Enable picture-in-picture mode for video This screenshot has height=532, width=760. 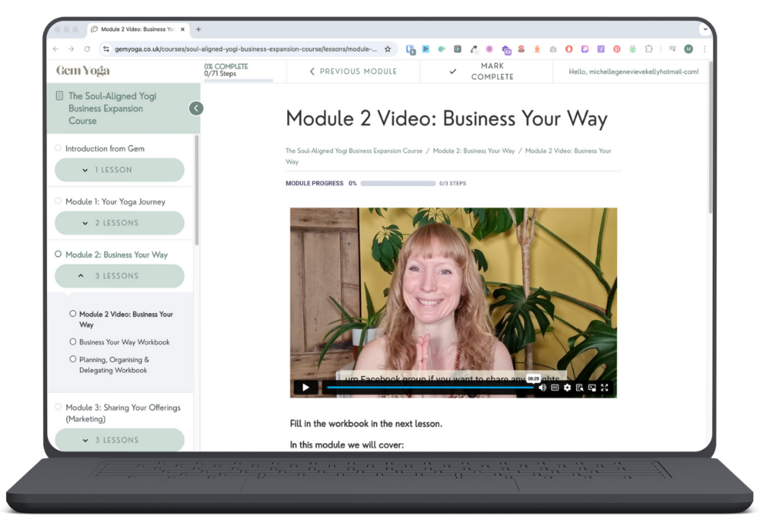(x=592, y=388)
